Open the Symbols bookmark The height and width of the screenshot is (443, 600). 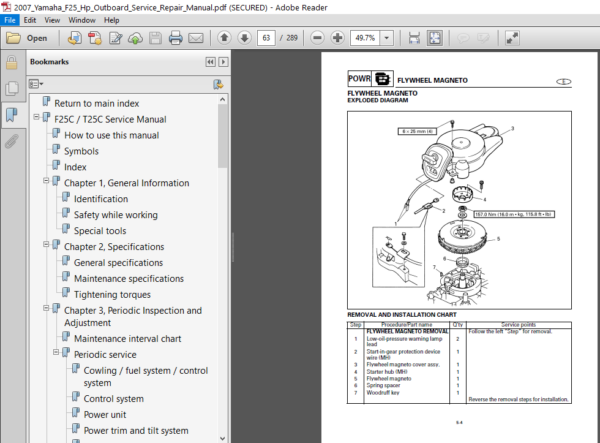[x=81, y=151]
